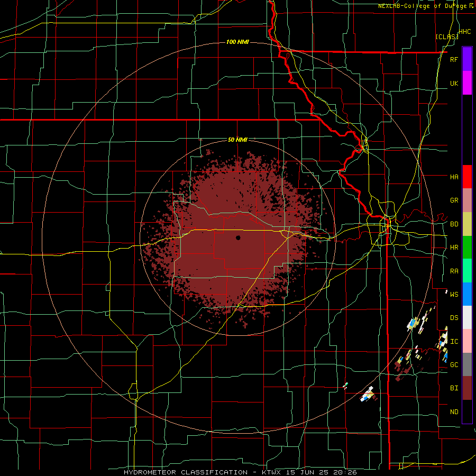Viewport: 476px width, 476px height.
Task: Click the IC pink legend swatch
Action: (x=467, y=341)
